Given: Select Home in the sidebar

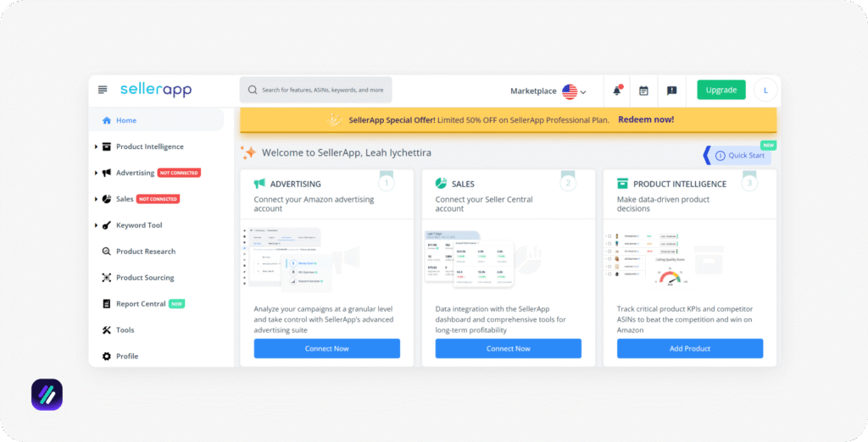Looking at the screenshot, I should pos(125,120).
